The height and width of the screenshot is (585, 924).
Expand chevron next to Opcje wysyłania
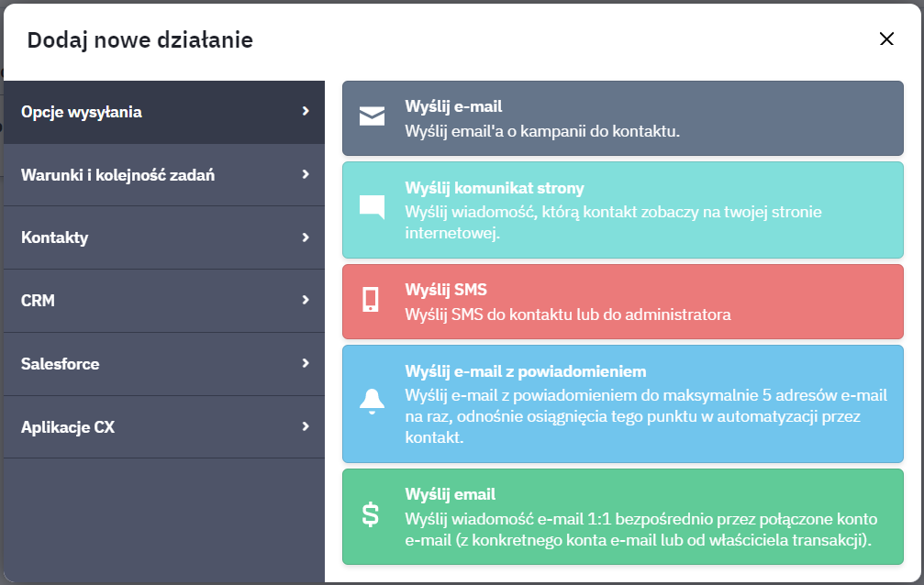point(306,111)
